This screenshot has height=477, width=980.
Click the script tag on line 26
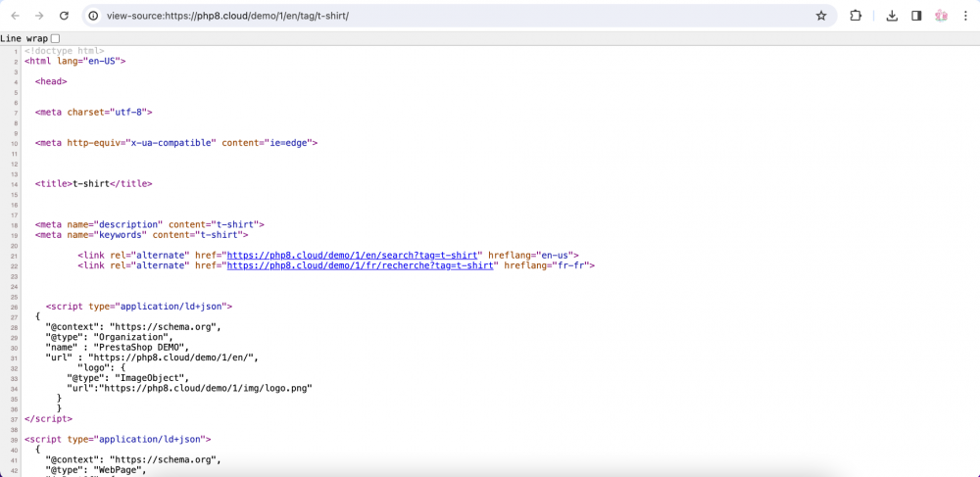point(139,307)
